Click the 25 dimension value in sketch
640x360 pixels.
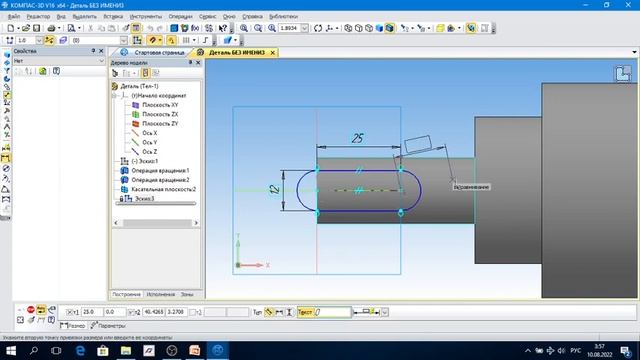point(357,138)
